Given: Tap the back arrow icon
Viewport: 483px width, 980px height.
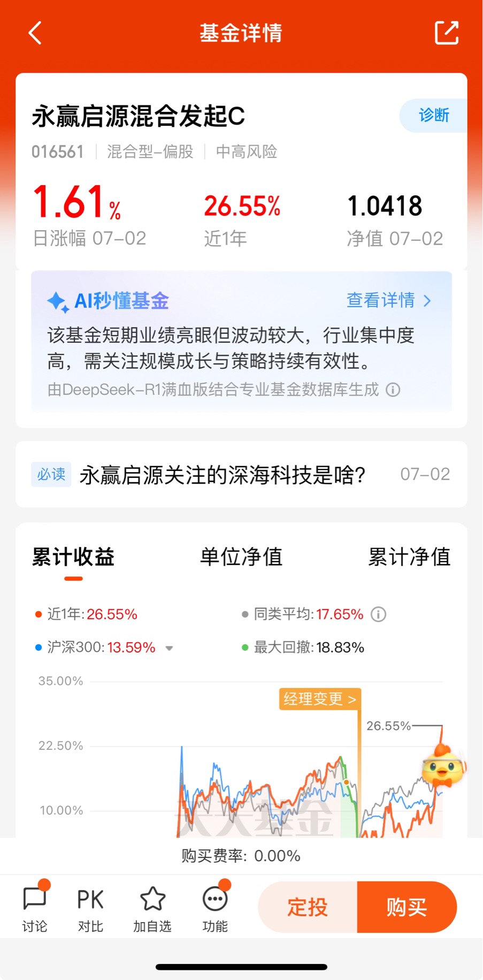Looking at the screenshot, I should point(35,33).
